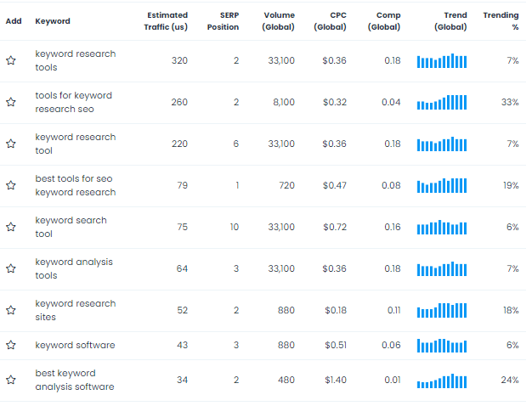This screenshot has width=532, height=406.
Task: Click the Keyword column header
Action: pyautogui.click(x=53, y=21)
